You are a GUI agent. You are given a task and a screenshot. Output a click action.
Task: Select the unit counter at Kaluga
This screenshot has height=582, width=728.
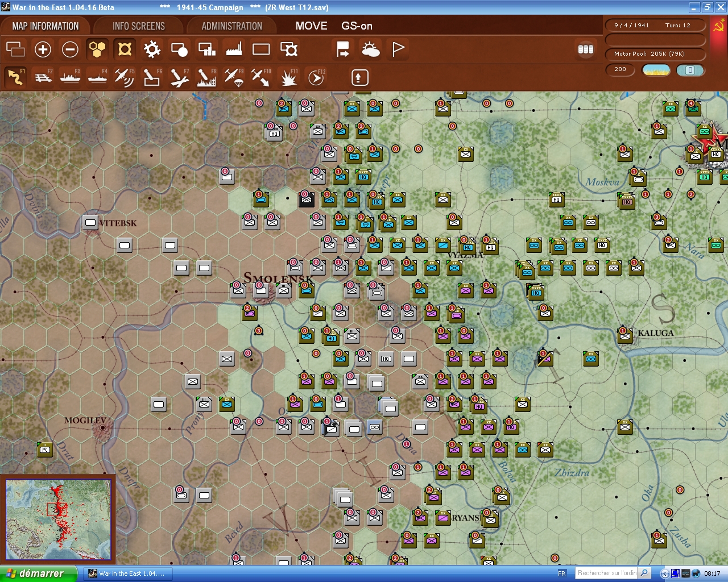(x=625, y=335)
